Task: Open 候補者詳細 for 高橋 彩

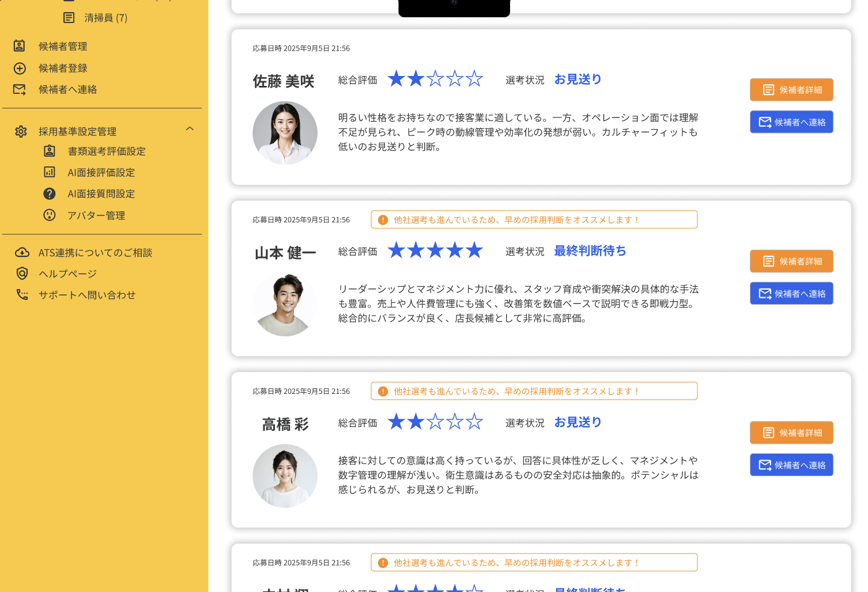Action: point(791,432)
